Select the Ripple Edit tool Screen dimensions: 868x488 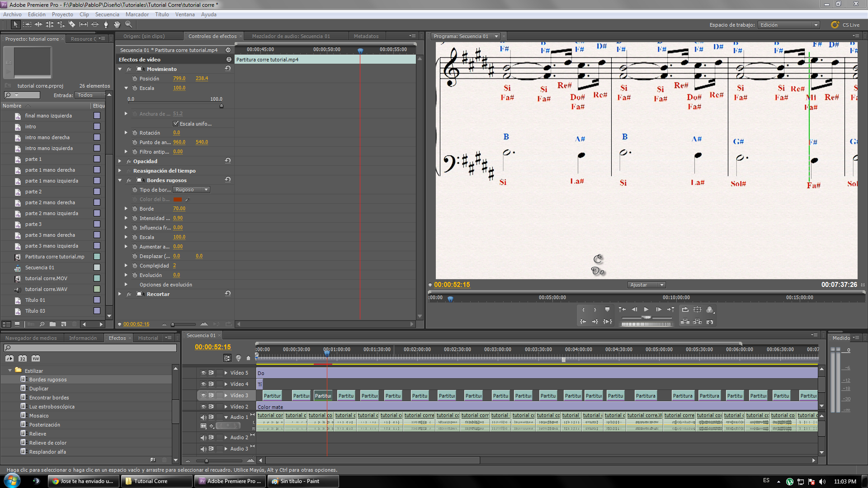(x=38, y=24)
